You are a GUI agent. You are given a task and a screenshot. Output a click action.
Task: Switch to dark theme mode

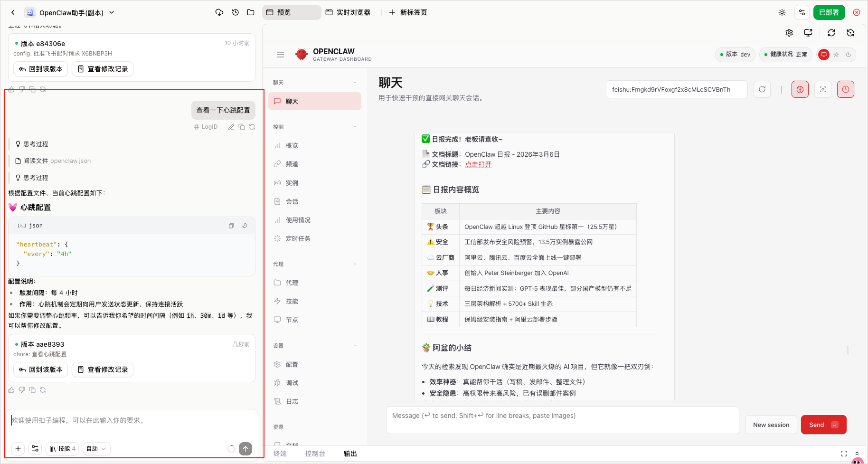point(849,55)
